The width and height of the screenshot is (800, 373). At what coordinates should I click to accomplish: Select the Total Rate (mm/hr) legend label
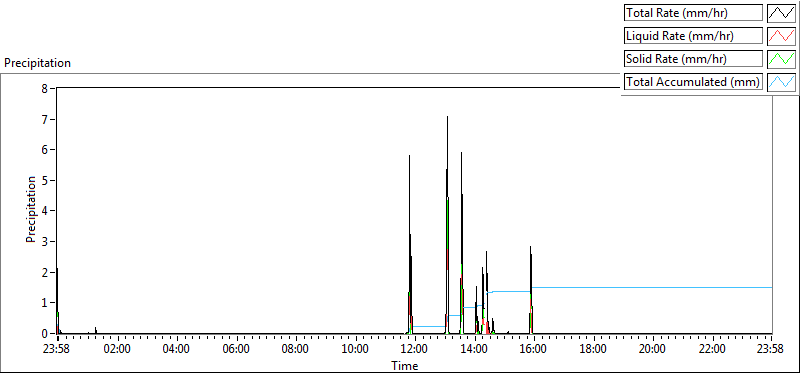tap(693, 12)
